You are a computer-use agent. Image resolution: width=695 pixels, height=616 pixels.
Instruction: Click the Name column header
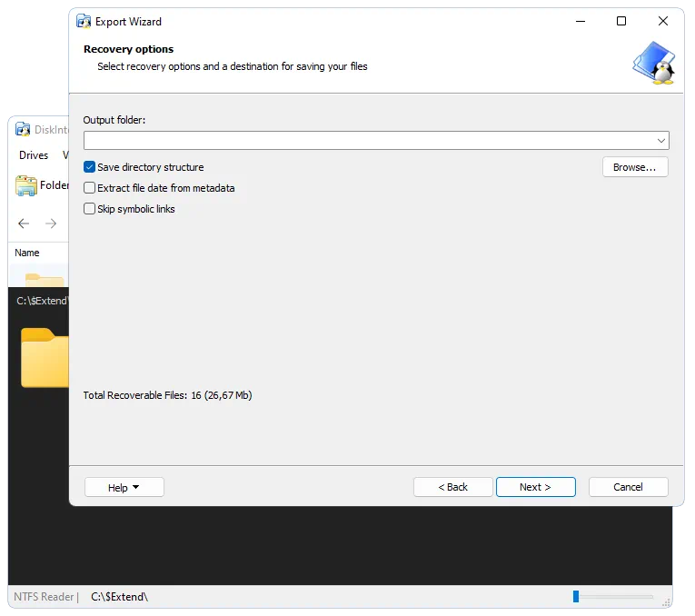(27, 253)
